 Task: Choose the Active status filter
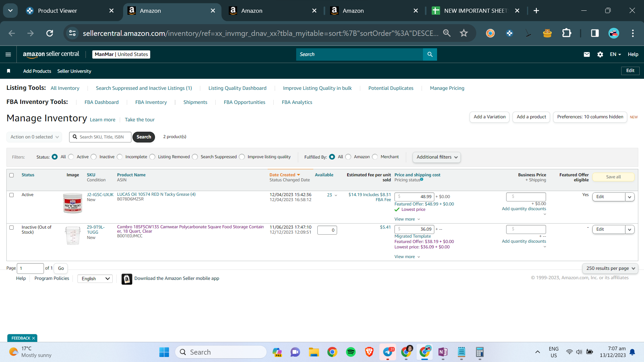tap(71, 157)
